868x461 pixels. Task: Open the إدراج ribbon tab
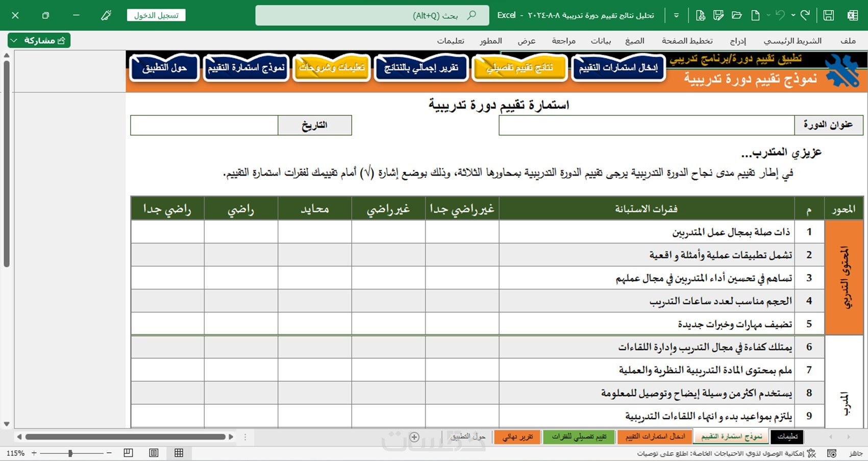[x=738, y=41]
